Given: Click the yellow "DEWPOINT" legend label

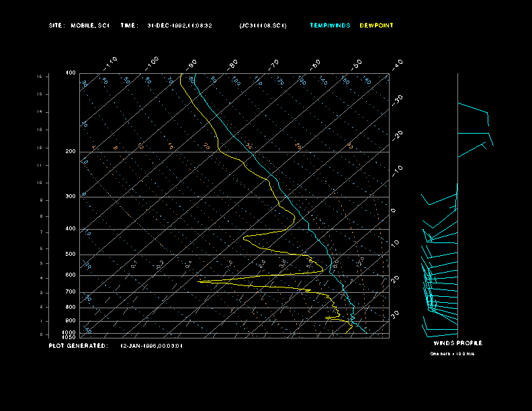Looking at the screenshot, I should coord(376,26).
